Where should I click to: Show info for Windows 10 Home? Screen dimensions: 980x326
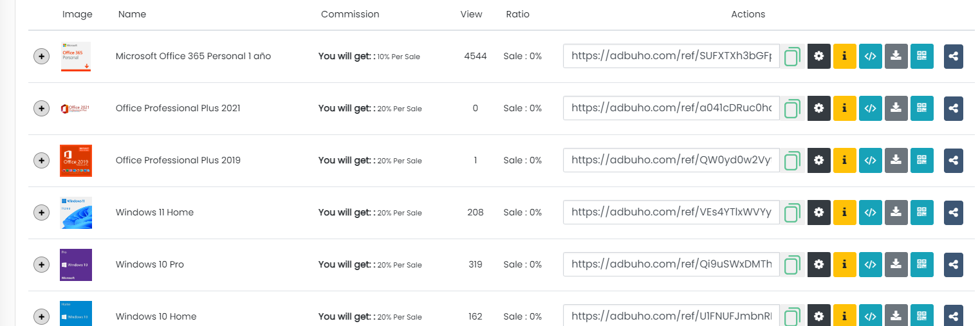point(844,316)
